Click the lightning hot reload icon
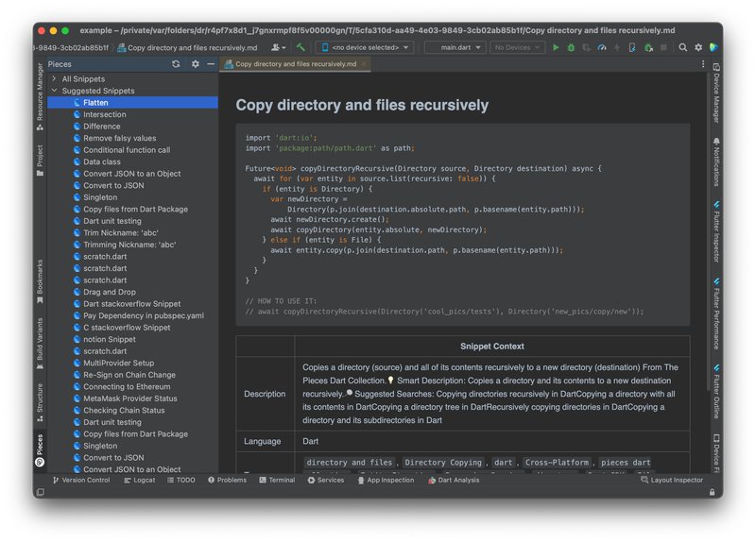 point(617,47)
